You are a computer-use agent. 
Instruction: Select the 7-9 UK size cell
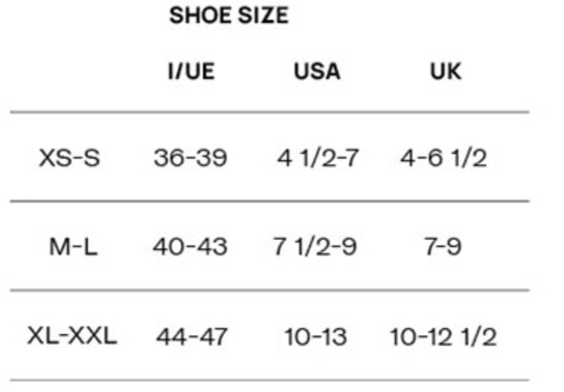pos(444,247)
